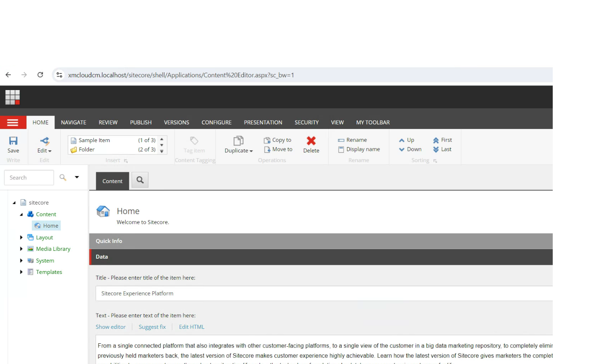The height and width of the screenshot is (364, 604).
Task: Click the Save icon in ribbon
Action: pyautogui.click(x=13, y=141)
